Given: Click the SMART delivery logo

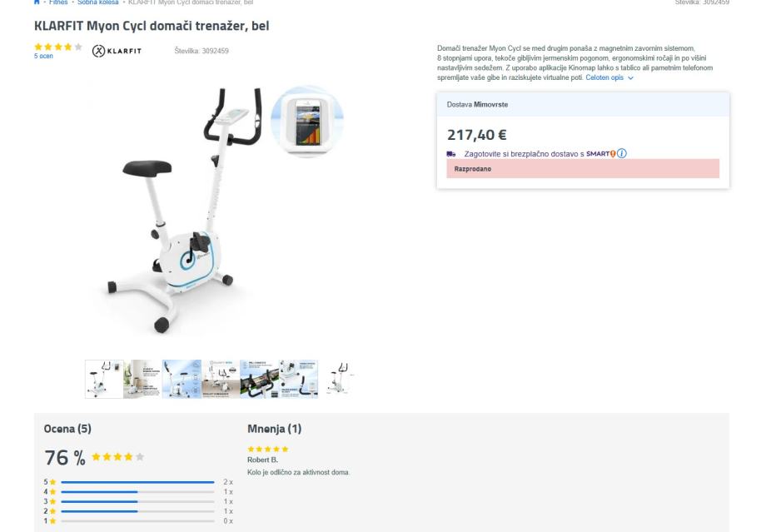Looking at the screenshot, I should pos(600,154).
